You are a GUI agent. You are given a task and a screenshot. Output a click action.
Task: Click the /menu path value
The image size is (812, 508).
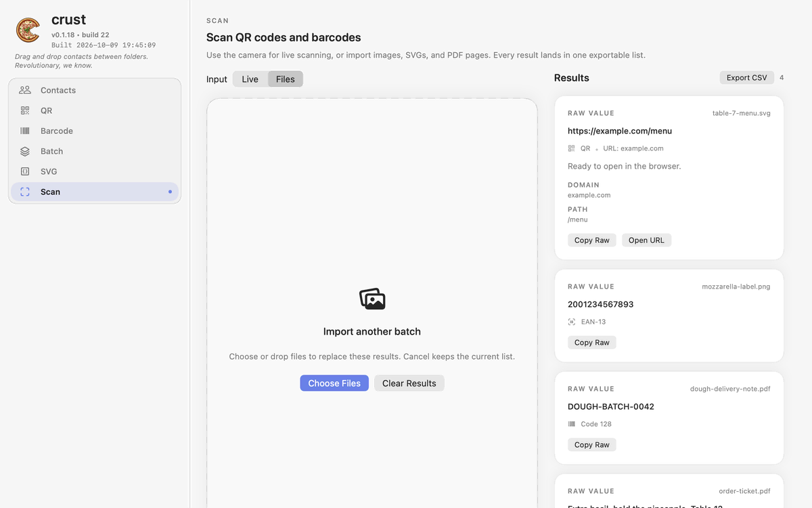pyautogui.click(x=578, y=219)
